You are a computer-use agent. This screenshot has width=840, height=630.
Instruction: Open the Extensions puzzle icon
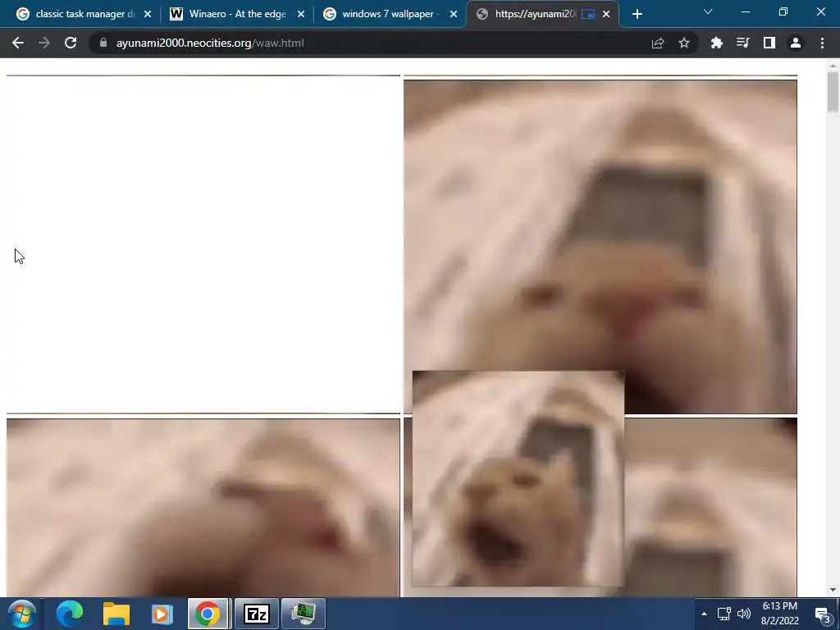tap(716, 43)
